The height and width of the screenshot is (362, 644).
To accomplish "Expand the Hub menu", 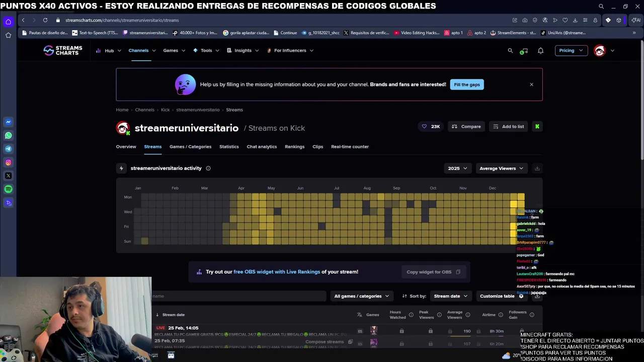I will point(109,50).
